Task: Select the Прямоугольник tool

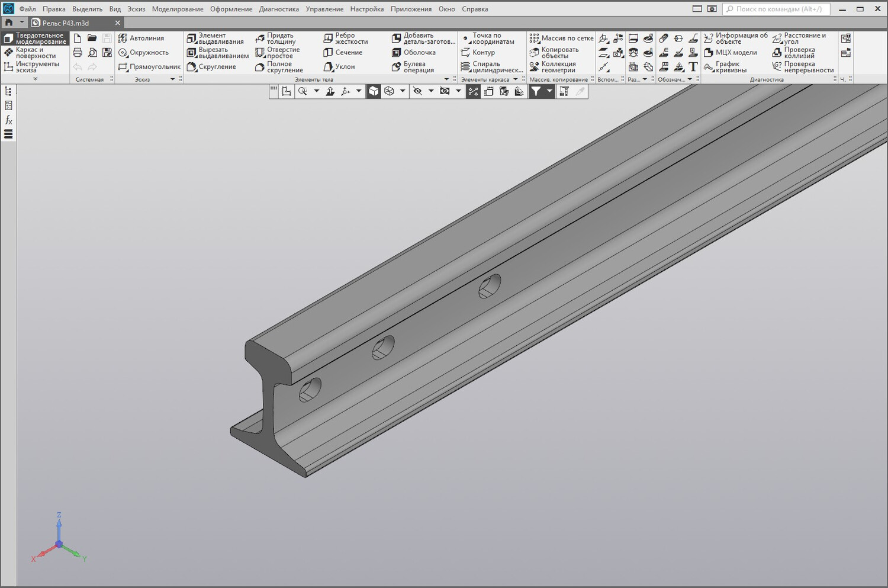Action: 149,67
